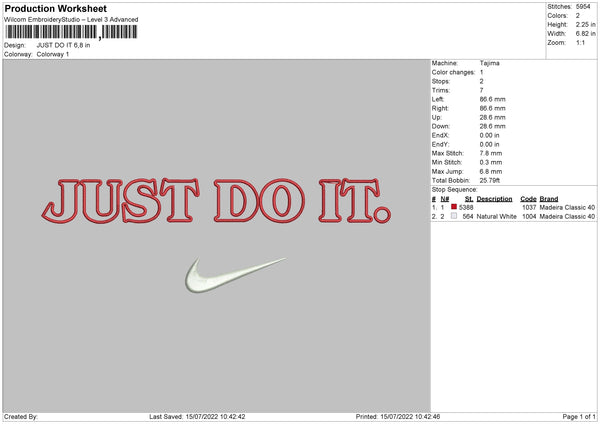The height and width of the screenshot is (424, 600).
Task: Click the red thread swatch in stop 1
Action: (454, 207)
